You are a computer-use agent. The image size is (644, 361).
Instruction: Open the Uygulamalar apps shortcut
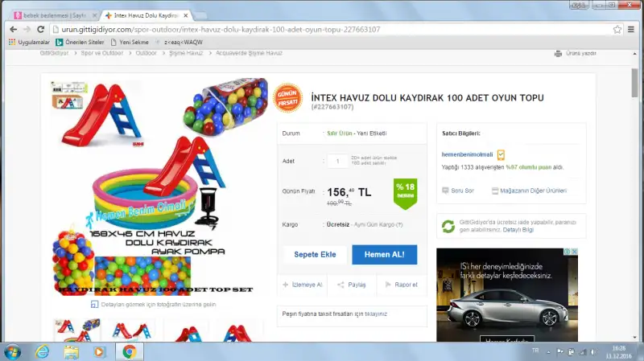click(x=29, y=43)
